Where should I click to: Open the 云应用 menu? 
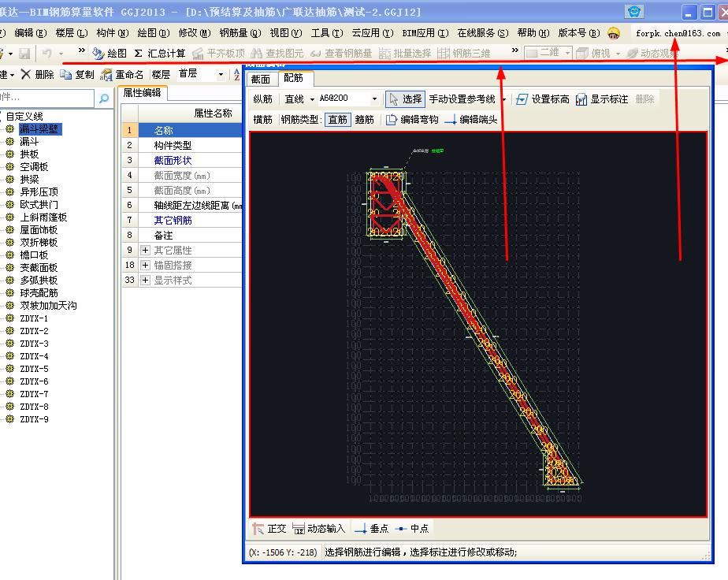click(x=373, y=33)
